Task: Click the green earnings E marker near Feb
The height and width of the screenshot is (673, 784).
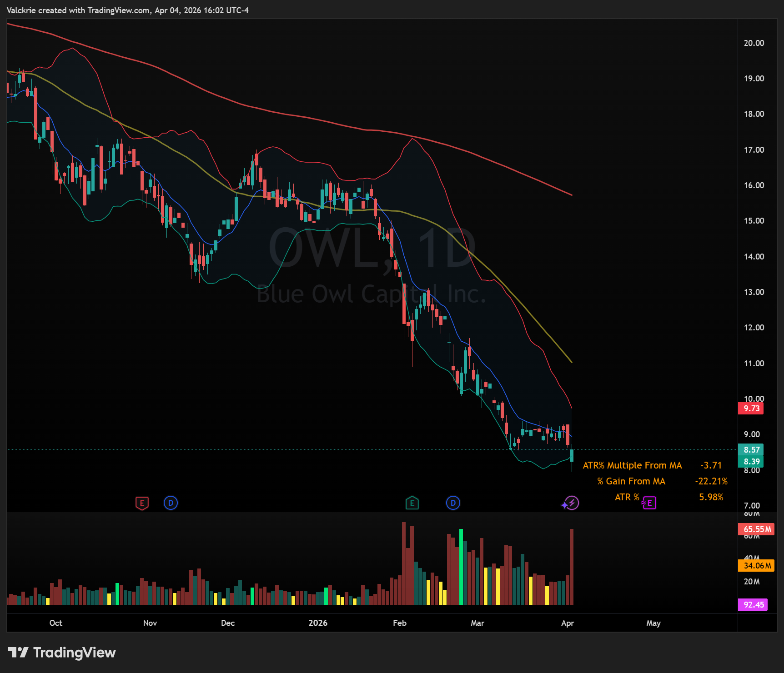Action: coord(412,503)
